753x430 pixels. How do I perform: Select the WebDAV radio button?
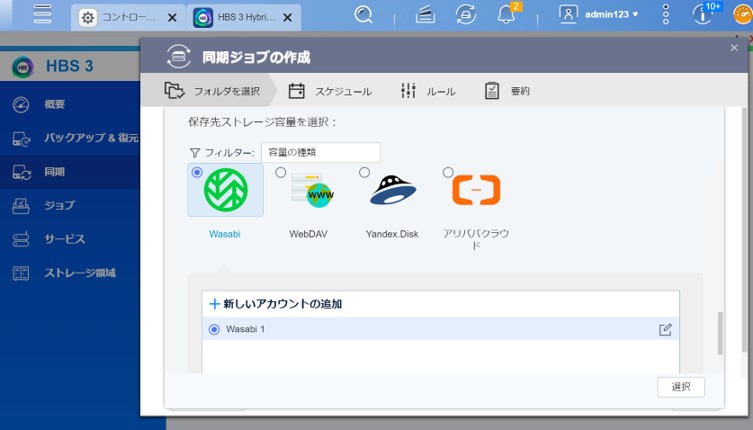[x=280, y=172]
